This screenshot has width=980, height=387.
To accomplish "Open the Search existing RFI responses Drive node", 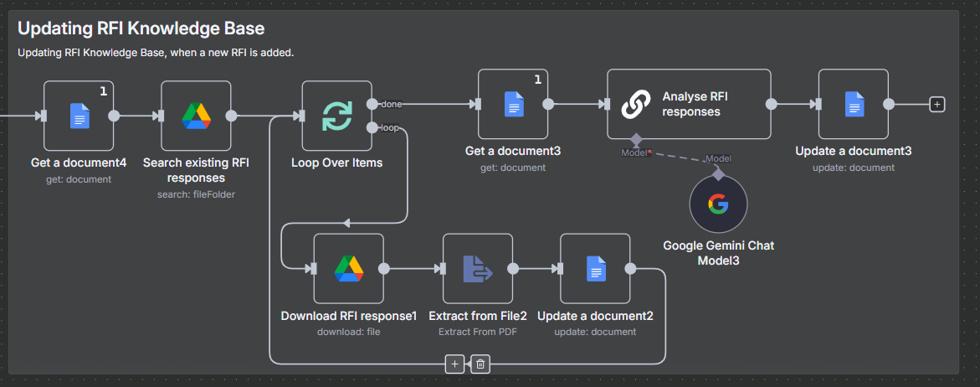I will click(x=196, y=116).
